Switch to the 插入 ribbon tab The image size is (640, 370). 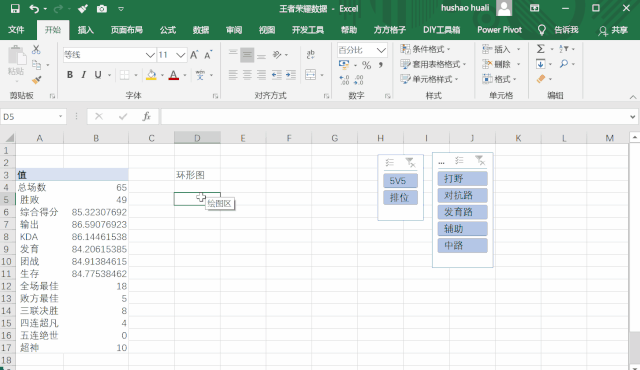86,30
